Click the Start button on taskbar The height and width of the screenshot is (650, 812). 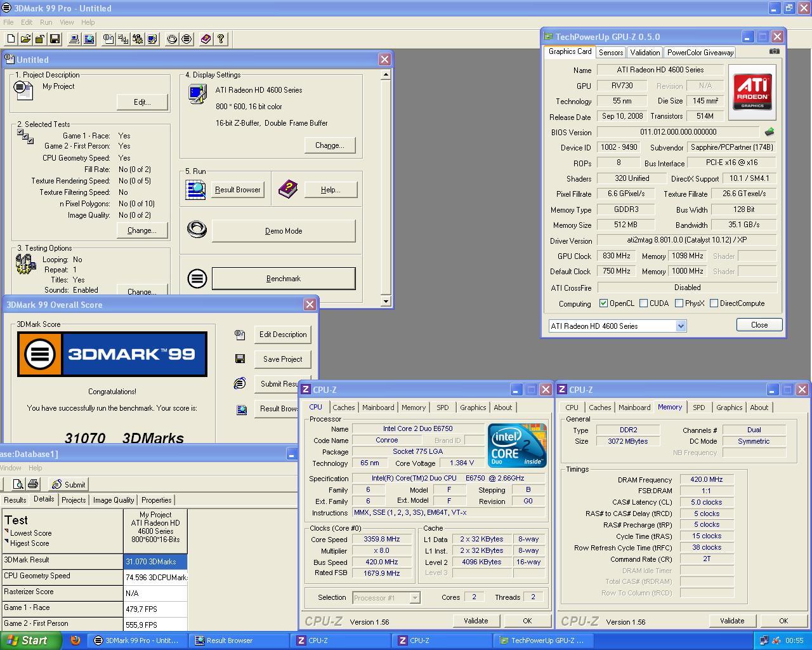tap(30, 640)
